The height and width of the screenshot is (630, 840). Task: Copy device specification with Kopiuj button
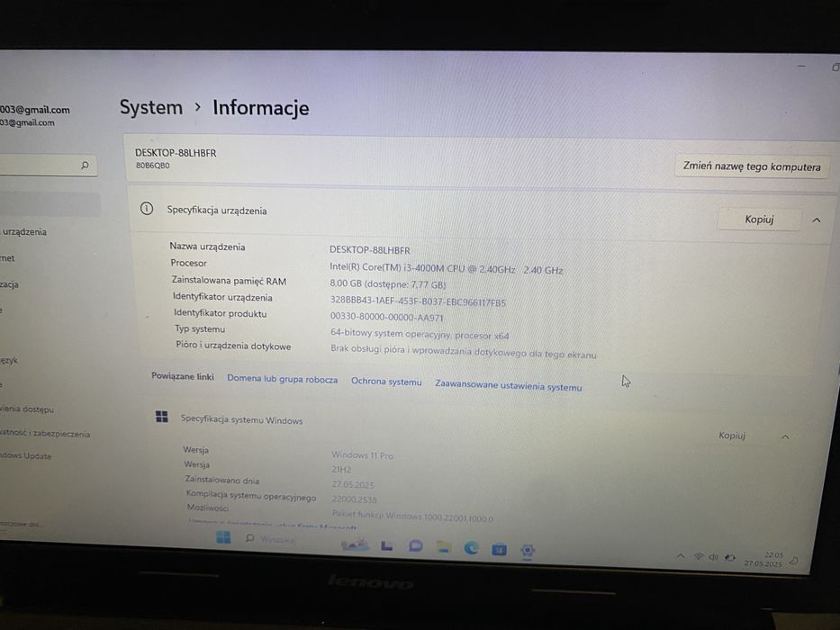point(759,219)
